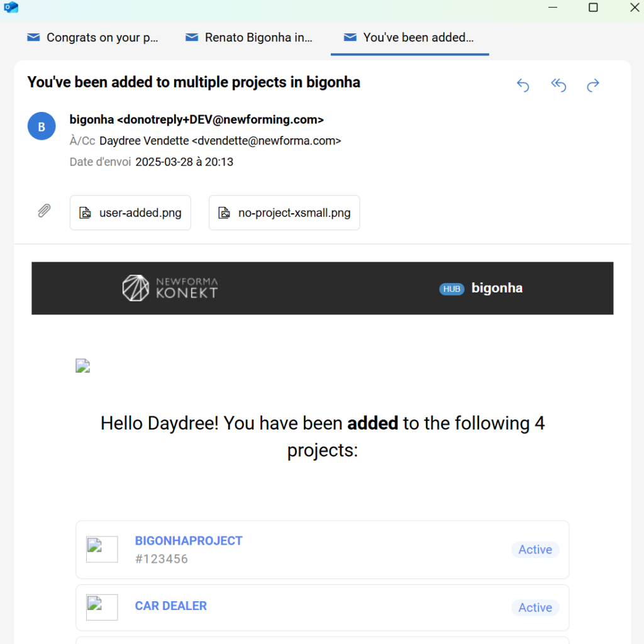This screenshot has width=644, height=644.
Task: Click the CAR DEALER thumbnail image
Action: pos(102,607)
